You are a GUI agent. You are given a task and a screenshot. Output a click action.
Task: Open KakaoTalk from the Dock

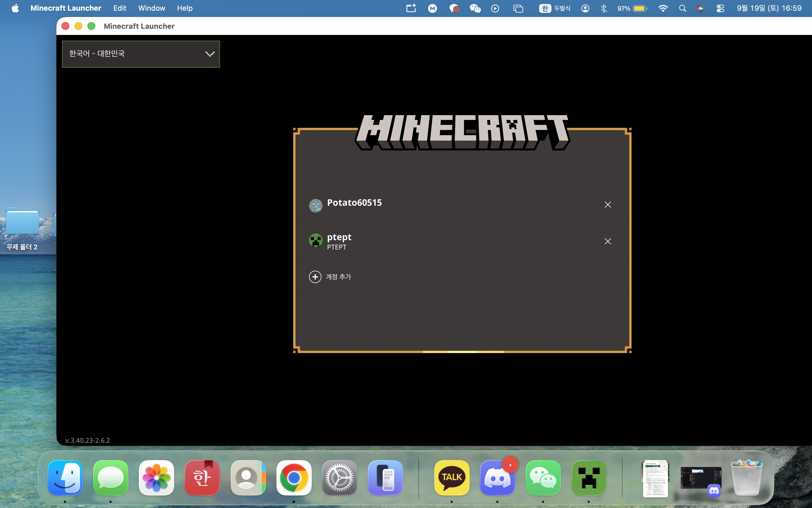452,478
